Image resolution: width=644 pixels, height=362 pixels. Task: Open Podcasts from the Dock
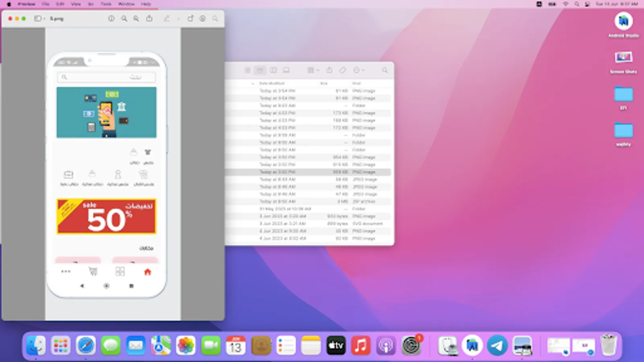point(386,346)
